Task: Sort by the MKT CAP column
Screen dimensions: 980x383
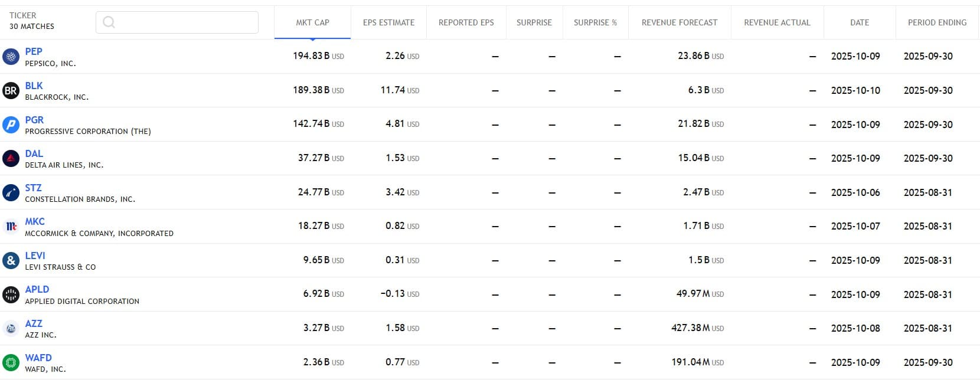Action: click(x=312, y=22)
